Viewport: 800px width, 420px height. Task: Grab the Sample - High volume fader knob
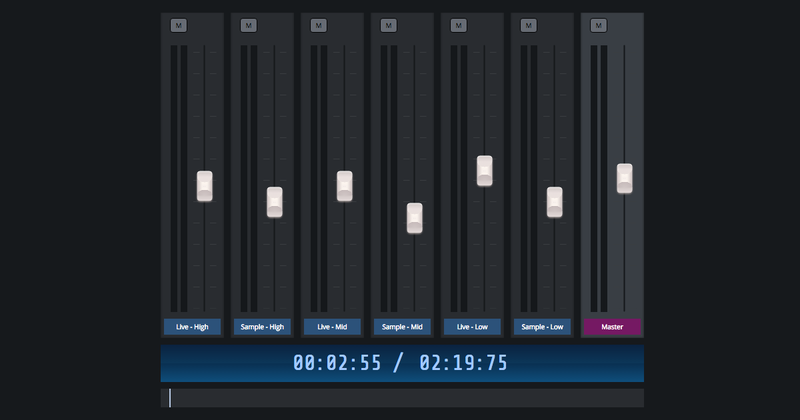pyautogui.click(x=275, y=202)
